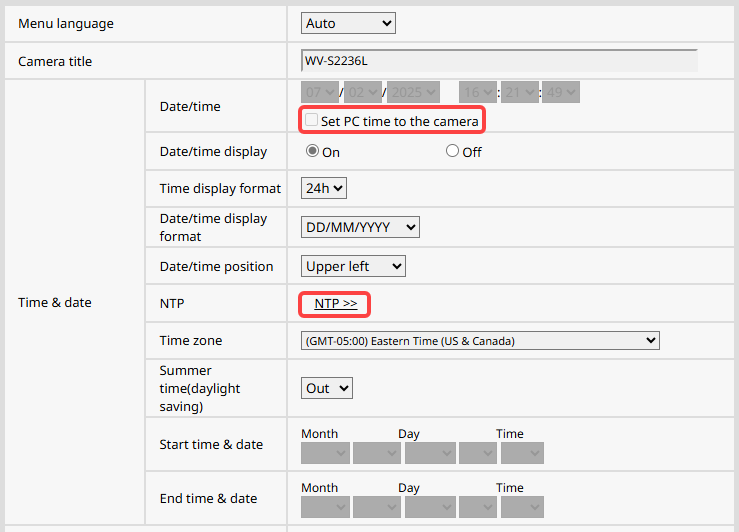Open the Date/time position dropdown
Viewport: 739px width, 532px height.
353,266
